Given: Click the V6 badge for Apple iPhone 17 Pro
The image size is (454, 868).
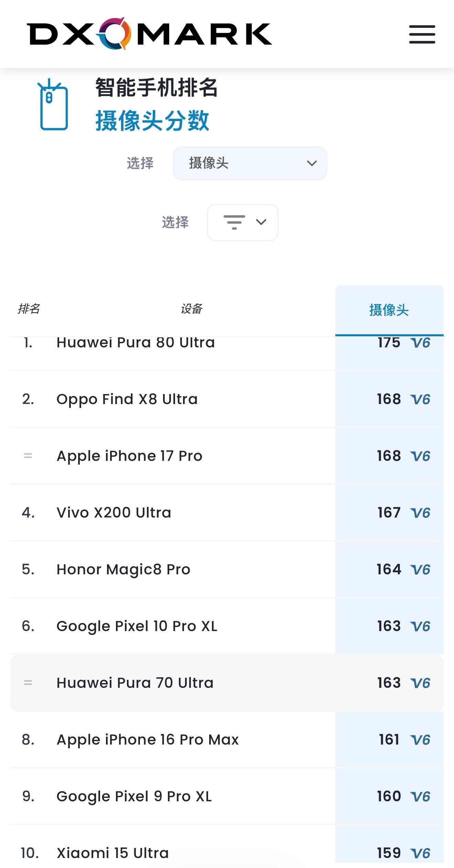Looking at the screenshot, I should [420, 456].
